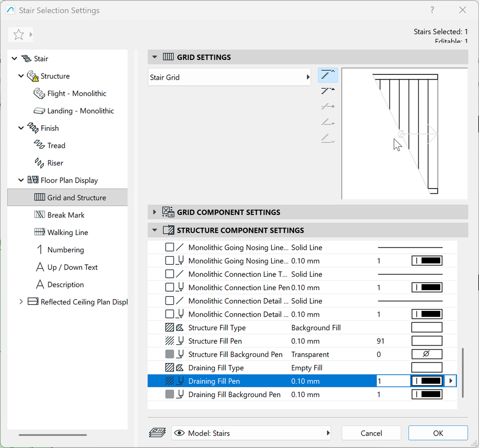Click the Structure Fill Type hatch icon
Image resolution: width=479 pixels, height=448 pixels.
pos(169,328)
